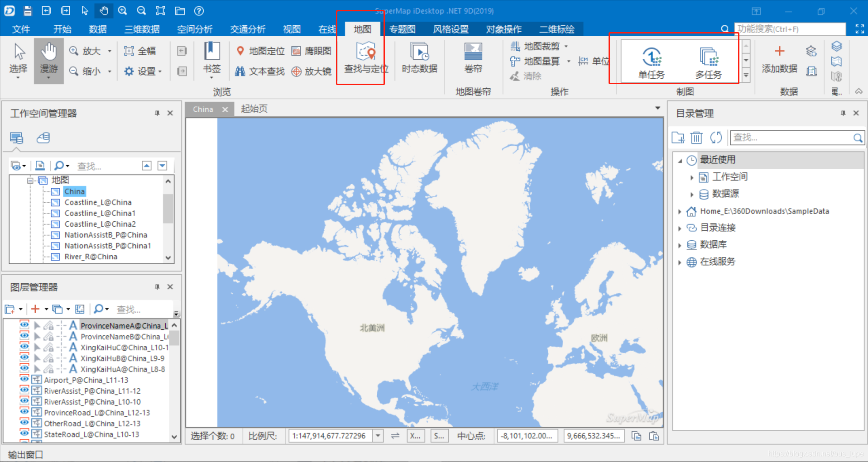This screenshot has height=462, width=868.
Task: Collapse the 最近使用 tree node
Action: pos(680,161)
